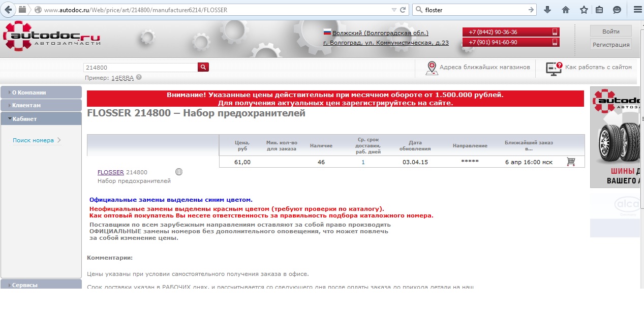Show bookmarks list icon
Viewport: 644px width, 312px height.
[599, 10]
